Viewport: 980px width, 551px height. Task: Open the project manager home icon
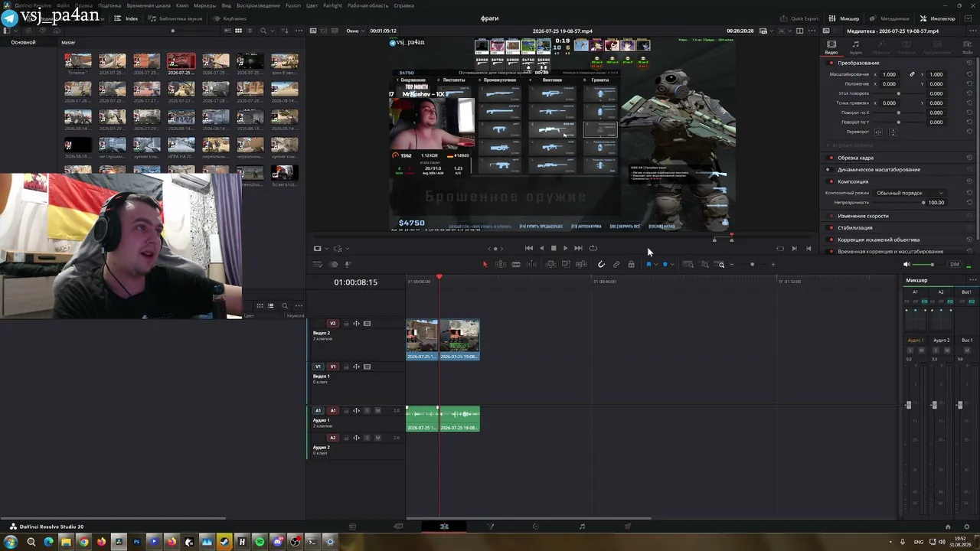[x=948, y=527]
